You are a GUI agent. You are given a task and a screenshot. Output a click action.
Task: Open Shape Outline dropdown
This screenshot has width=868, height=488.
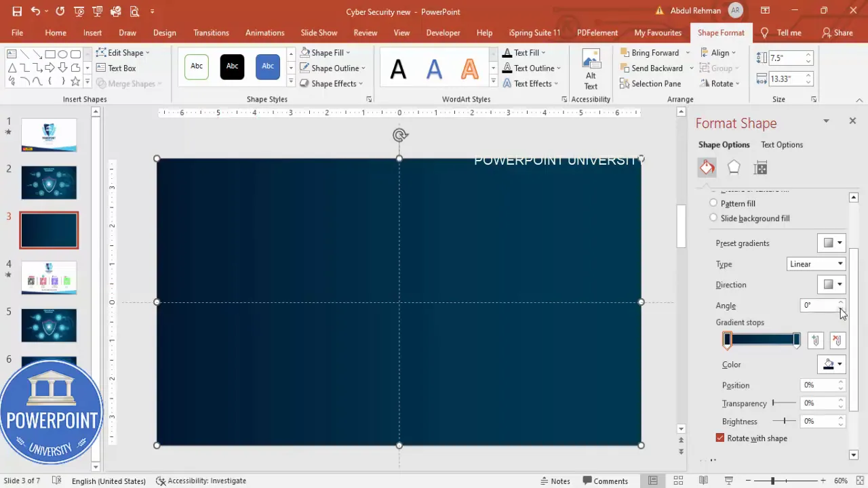point(332,68)
